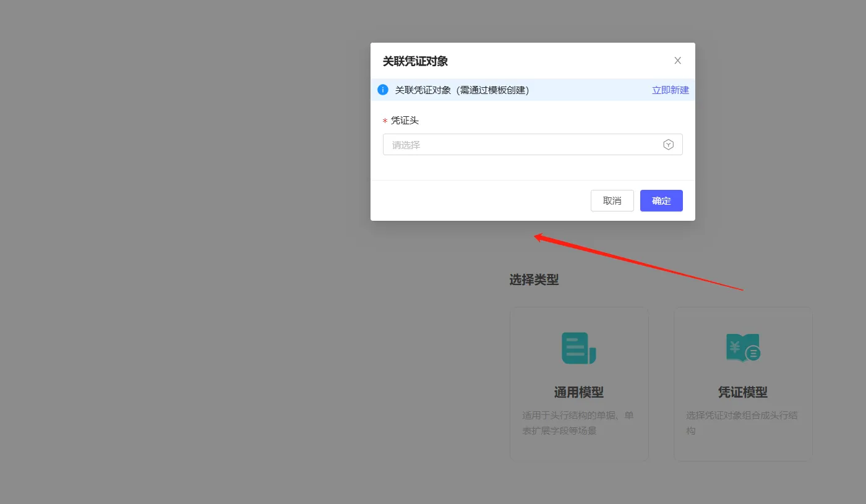
Task: Click the 选择类型 heading
Action: click(x=534, y=280)
